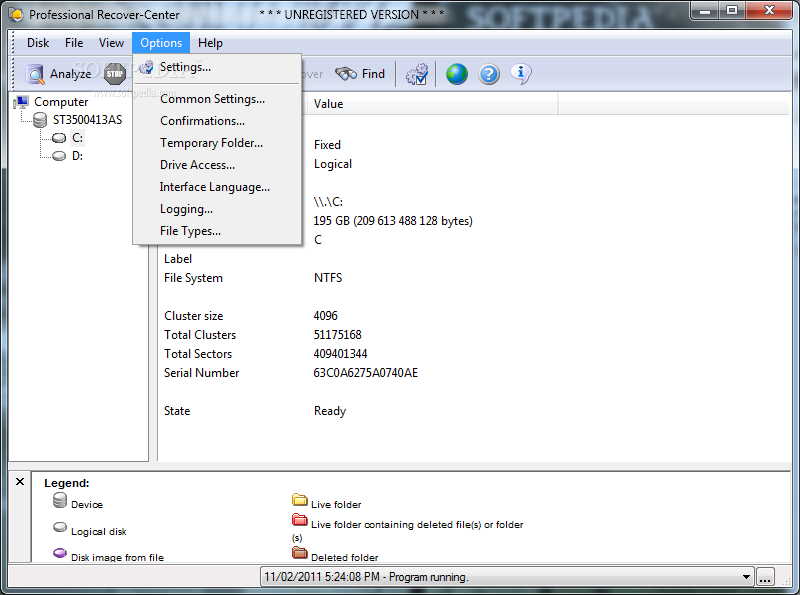
Task: Select Computer node in tree
Action: click(x=61, y=102)
